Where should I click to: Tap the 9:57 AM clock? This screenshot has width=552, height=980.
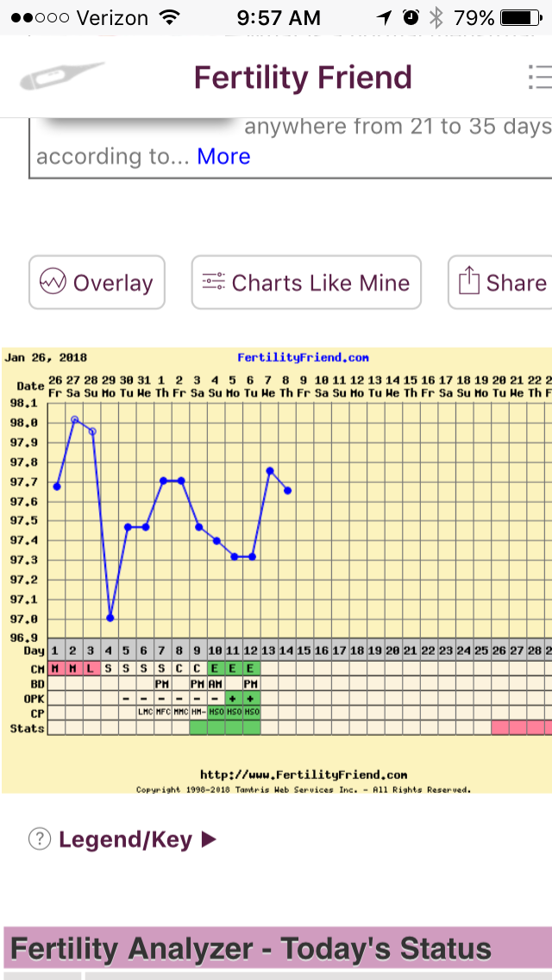(279, 18)
